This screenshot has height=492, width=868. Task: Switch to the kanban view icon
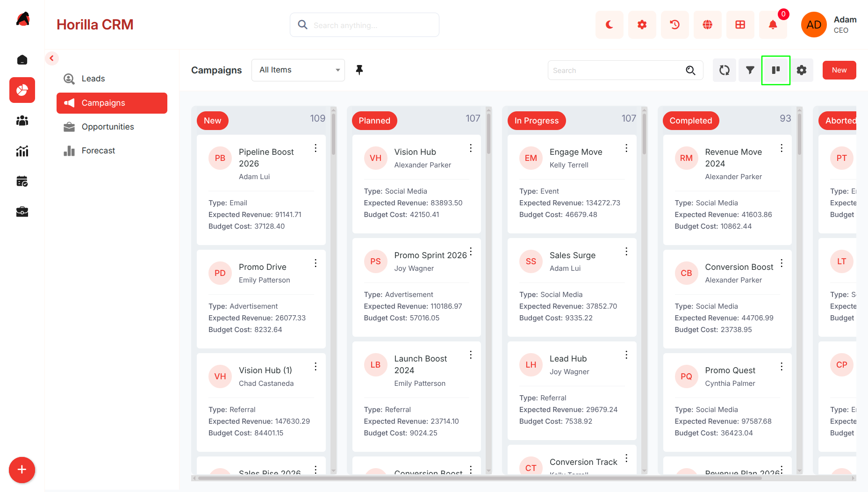tap(775, 70)
